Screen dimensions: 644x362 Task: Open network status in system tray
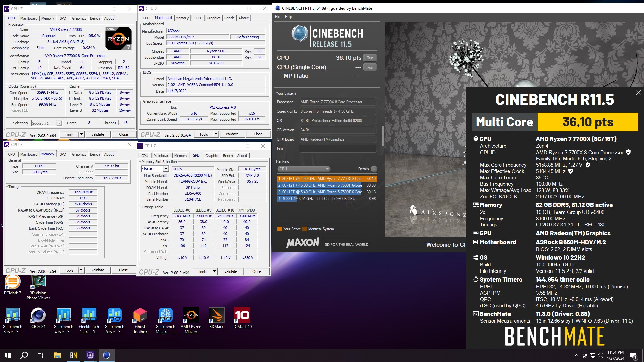pos(592,355)
